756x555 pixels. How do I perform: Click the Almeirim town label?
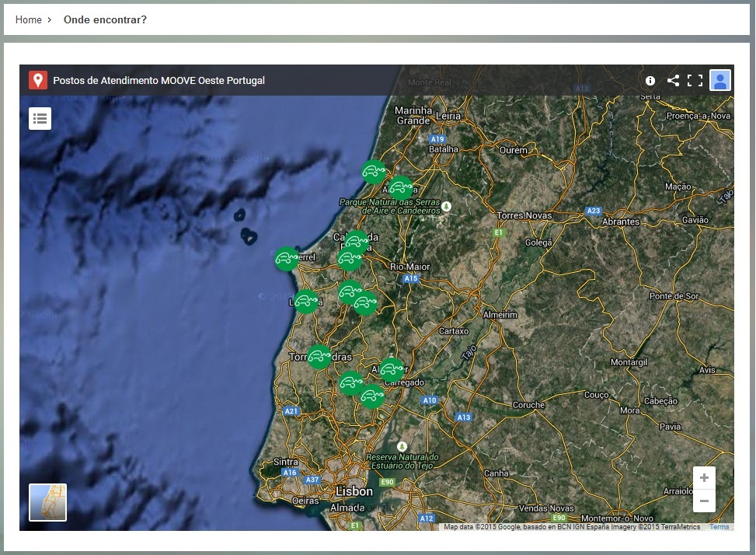[500, 314]
